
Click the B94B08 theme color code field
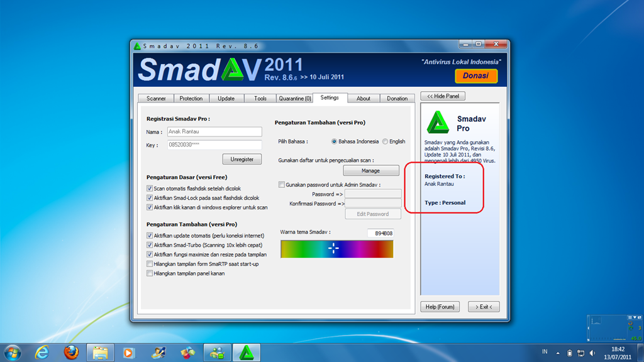pyautogui.click(x=380, y=233)
